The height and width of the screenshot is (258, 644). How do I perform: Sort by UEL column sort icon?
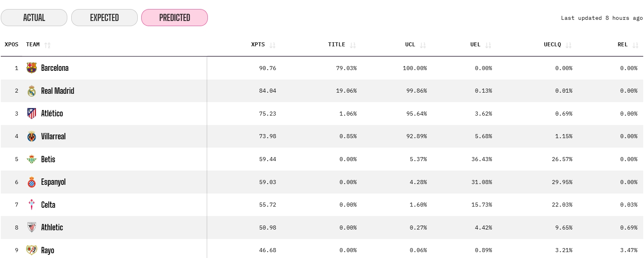click(488, 45)
